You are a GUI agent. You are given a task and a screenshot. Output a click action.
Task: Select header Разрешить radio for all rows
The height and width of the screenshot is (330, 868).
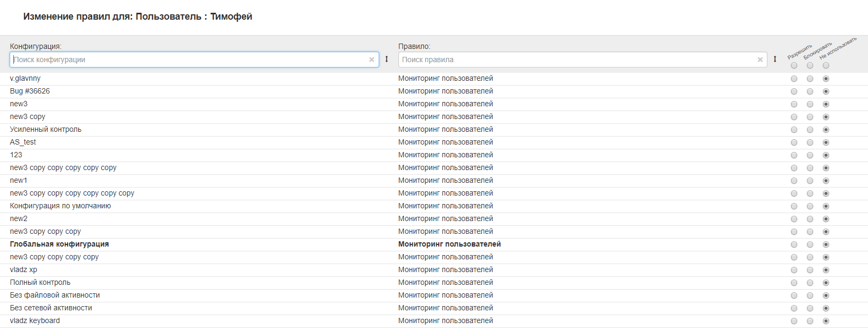pos(794,66)
